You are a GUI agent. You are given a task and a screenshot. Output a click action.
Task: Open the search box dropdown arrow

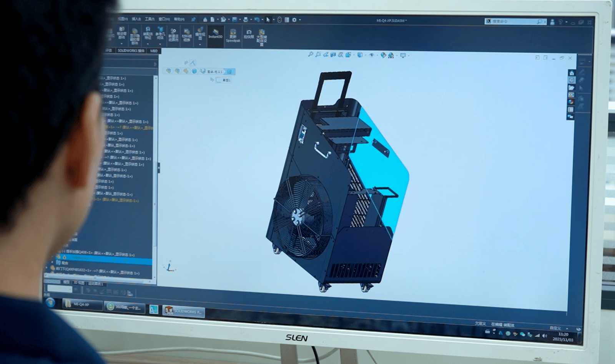(545, 22)
